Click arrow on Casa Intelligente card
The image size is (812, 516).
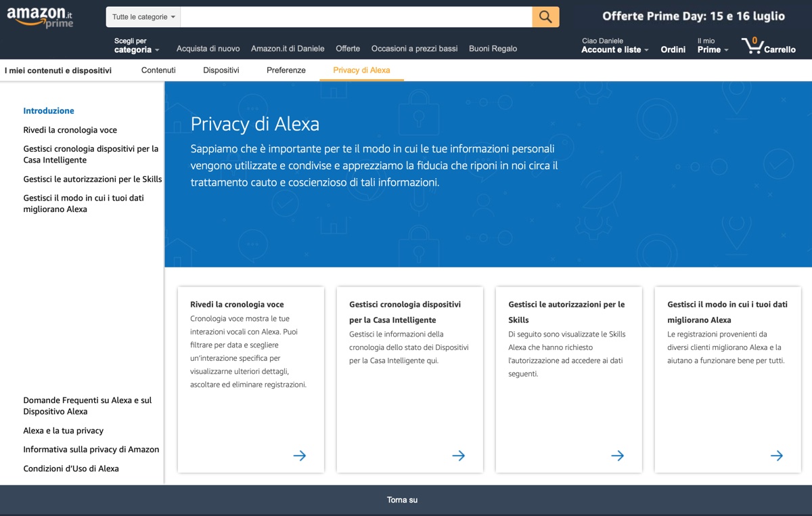click(x=458, y=456)
